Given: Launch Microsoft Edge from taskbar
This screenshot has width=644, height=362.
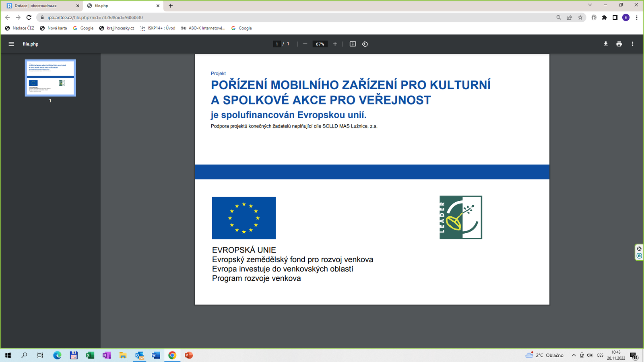Looking at the screenshot, I should pos(57,355).
